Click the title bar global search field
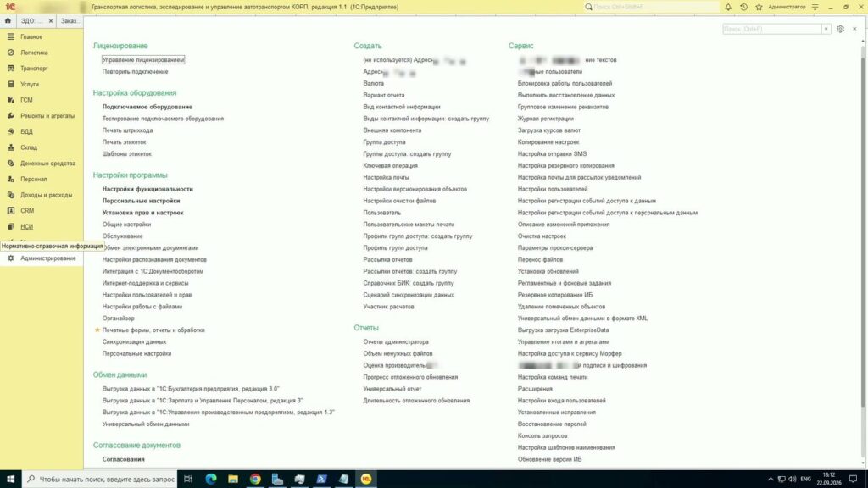The image size is (868, 488). [652, 7]
